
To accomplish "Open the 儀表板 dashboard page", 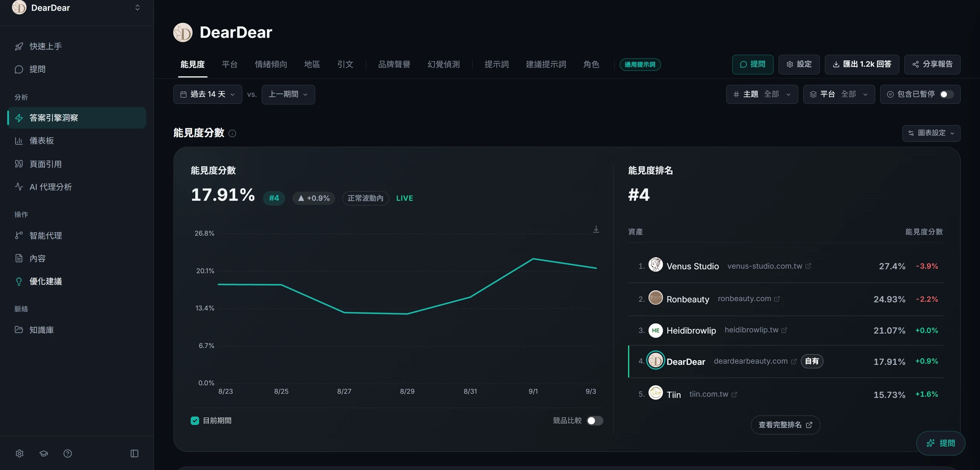I will [76, 141].
